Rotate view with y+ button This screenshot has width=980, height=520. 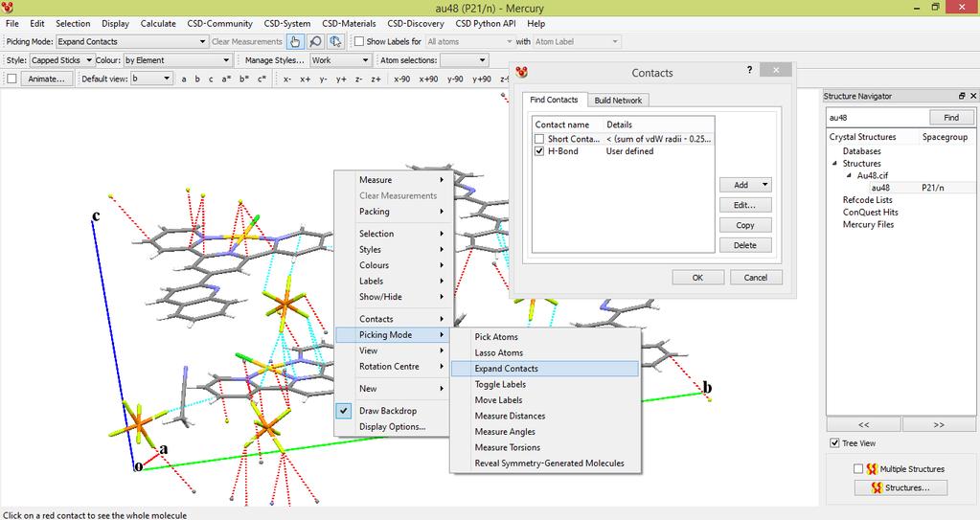[x=341, y=79]
